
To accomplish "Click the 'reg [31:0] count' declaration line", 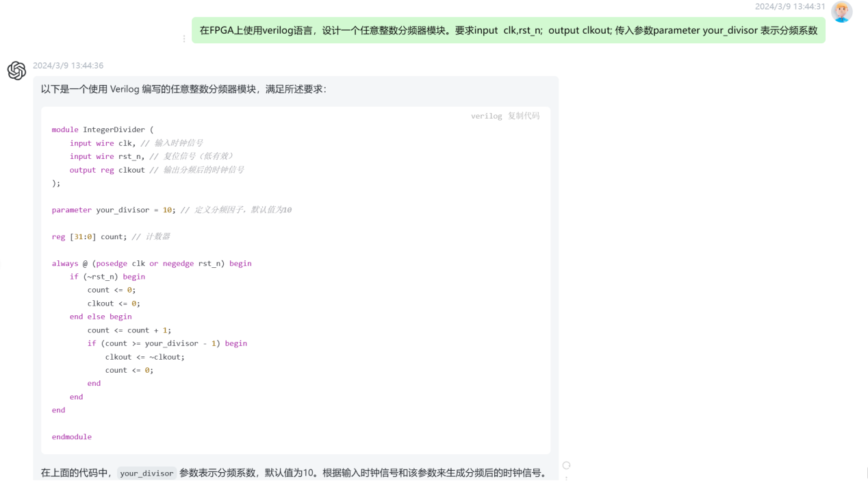I will pyautogui.click(x=88, y=236).
